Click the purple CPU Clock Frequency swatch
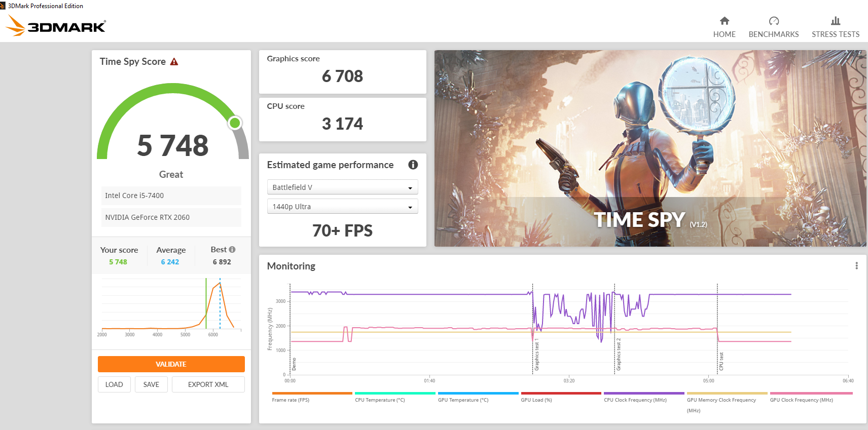This screenshot has width=868, height=430. coord(644,393)
